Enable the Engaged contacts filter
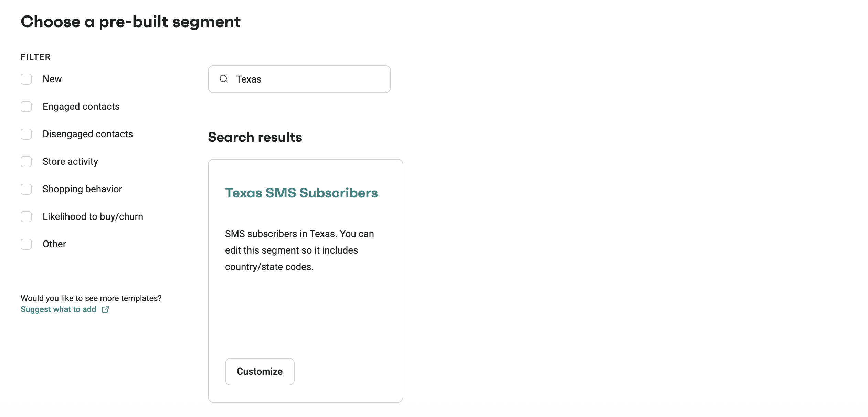This screenshot has width=868, height=417. 26,107
